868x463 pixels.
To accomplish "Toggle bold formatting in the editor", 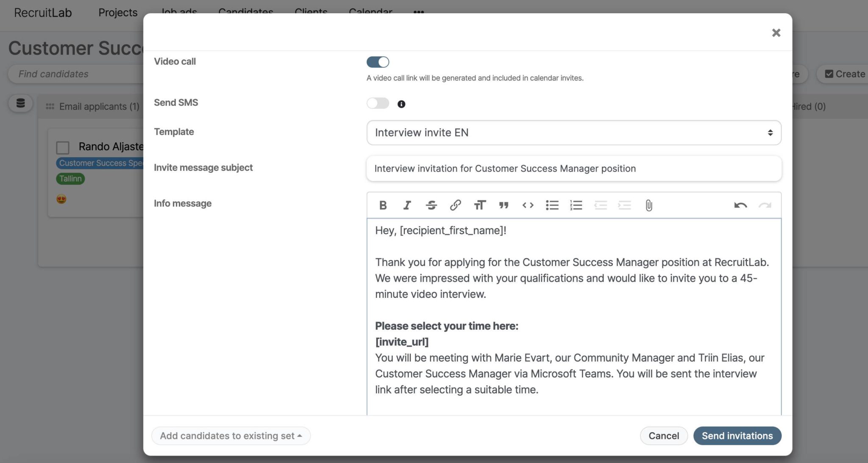I will (383, 205).
